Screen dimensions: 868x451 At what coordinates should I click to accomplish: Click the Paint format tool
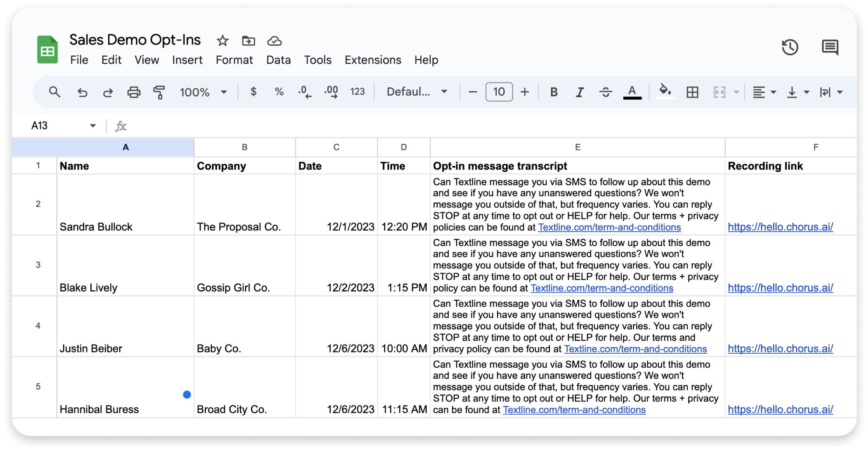[159, 92]
